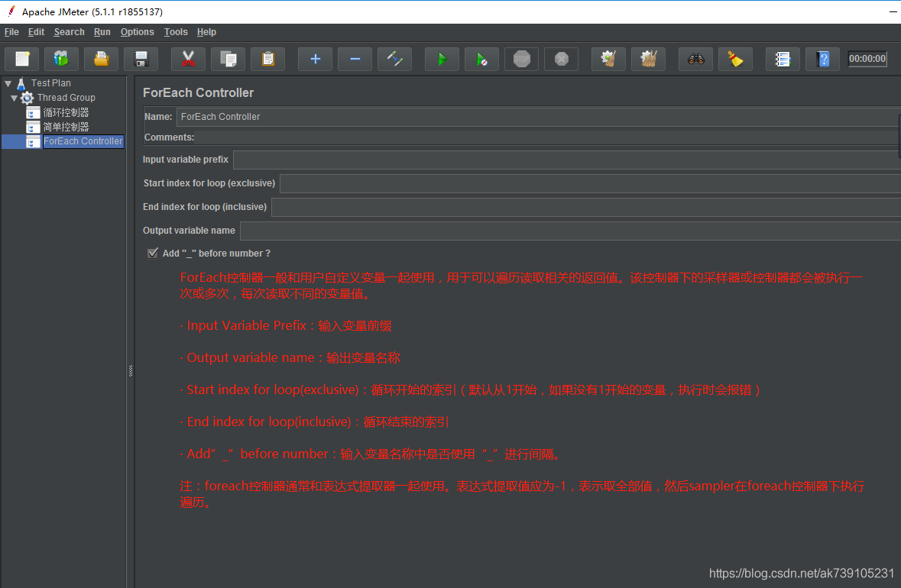Click the Help question mark icon

[823, 59]
